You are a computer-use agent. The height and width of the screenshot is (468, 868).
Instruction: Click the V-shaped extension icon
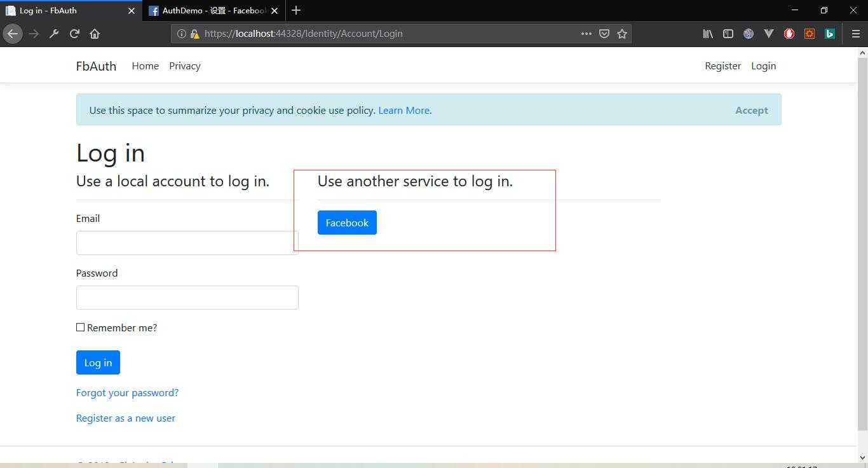[x=769, y=34]
